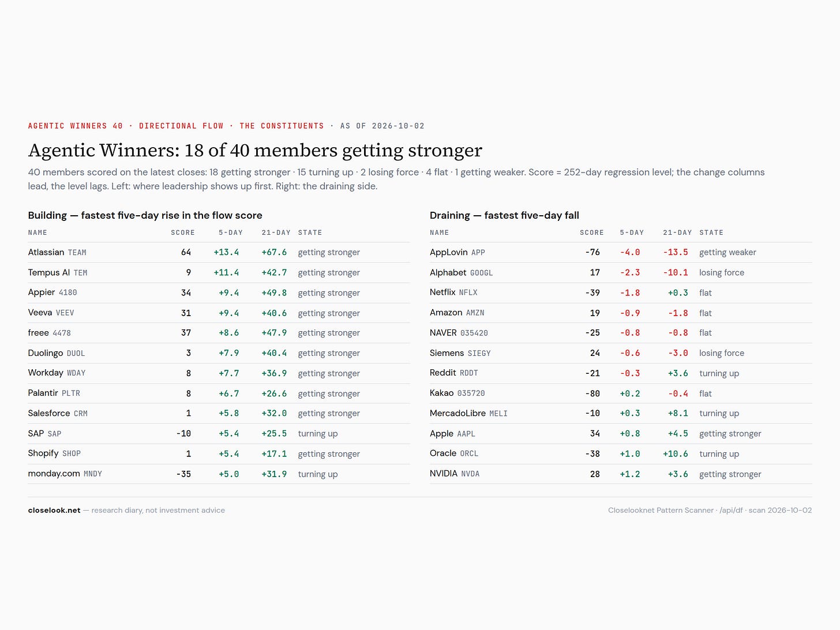Click the SCORE column header in Building table
This screenshot has height=630, width=840.
coord(182,232)
